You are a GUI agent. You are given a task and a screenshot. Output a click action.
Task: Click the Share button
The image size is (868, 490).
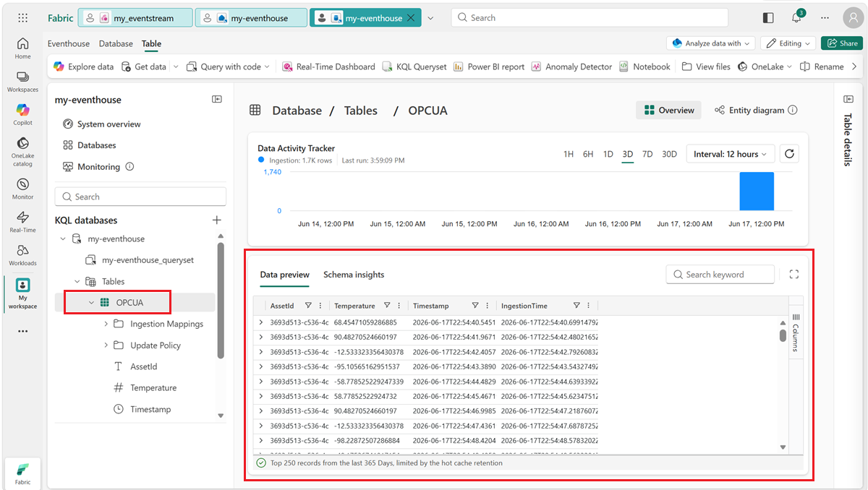(x=841, y=43)
